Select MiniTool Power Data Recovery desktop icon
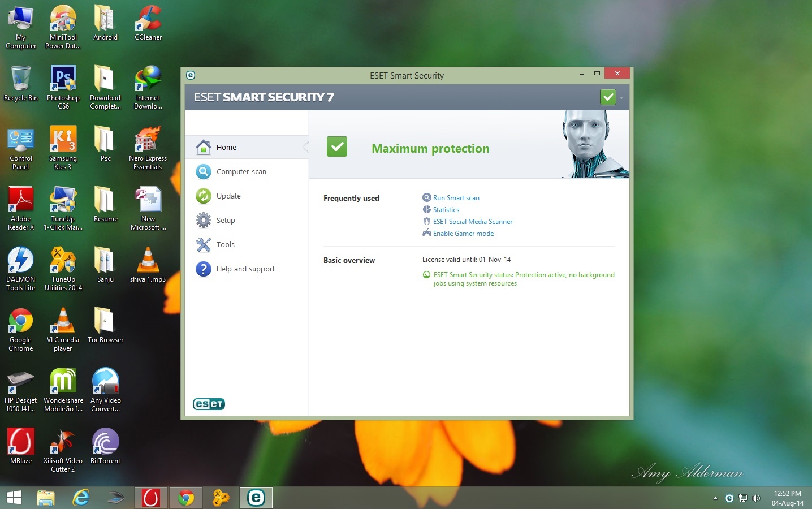 pos(63,27)
